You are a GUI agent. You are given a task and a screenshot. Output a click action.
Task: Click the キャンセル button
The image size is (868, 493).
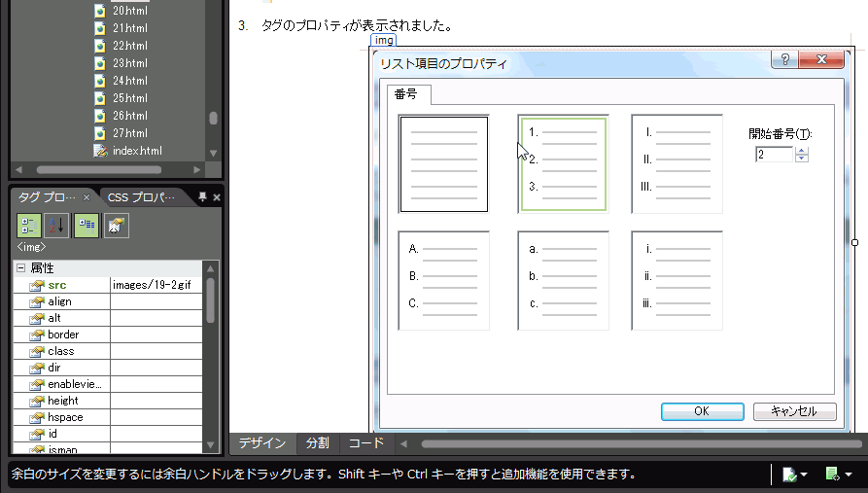point(794,411)
